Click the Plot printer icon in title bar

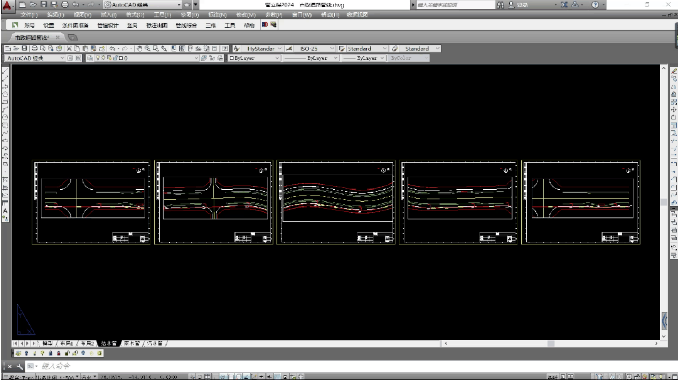pos(64,5)
